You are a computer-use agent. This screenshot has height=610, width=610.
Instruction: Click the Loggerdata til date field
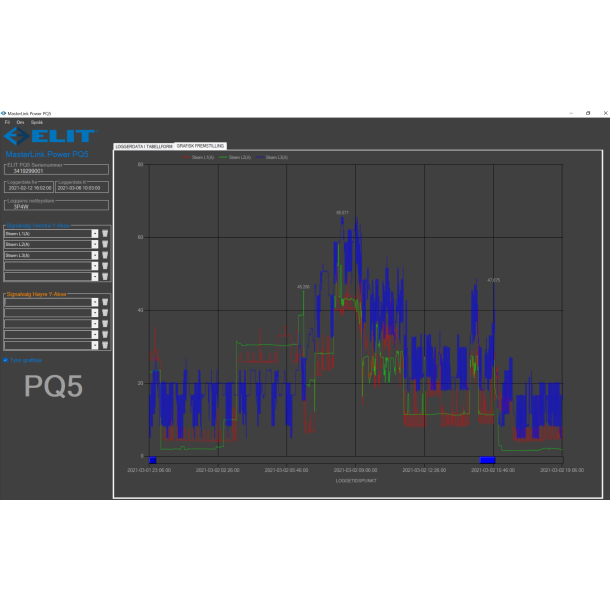(82, 187)
